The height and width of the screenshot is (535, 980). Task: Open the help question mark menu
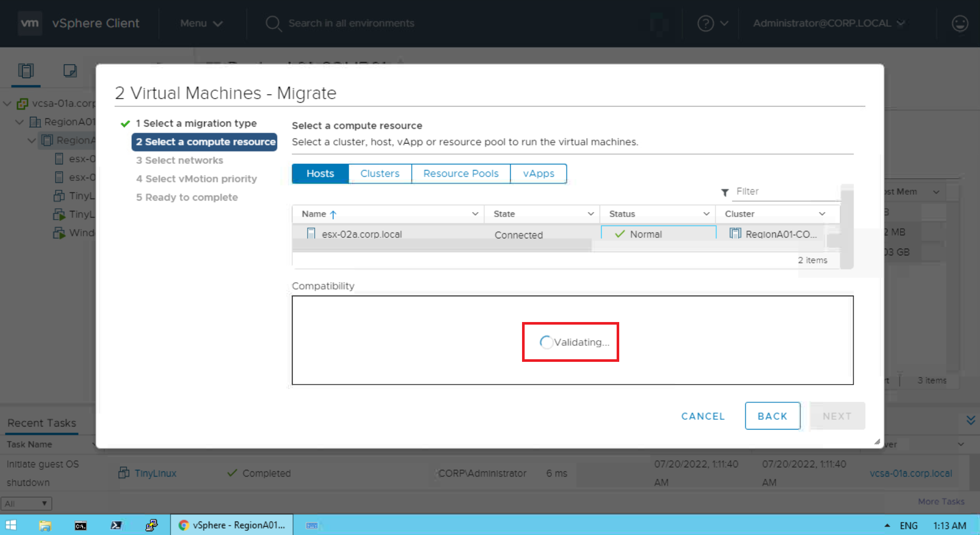click(x=712, y=23)
